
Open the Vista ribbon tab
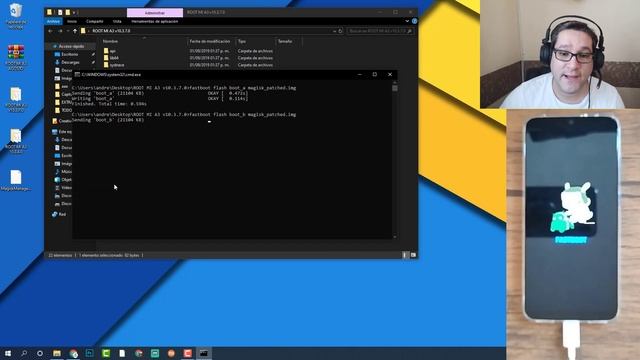pos(117,21)
